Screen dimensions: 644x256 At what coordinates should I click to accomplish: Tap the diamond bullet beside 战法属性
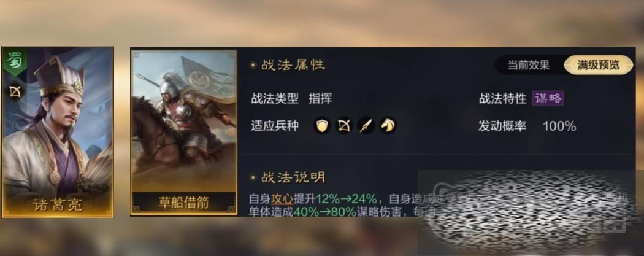pos(253,65)
